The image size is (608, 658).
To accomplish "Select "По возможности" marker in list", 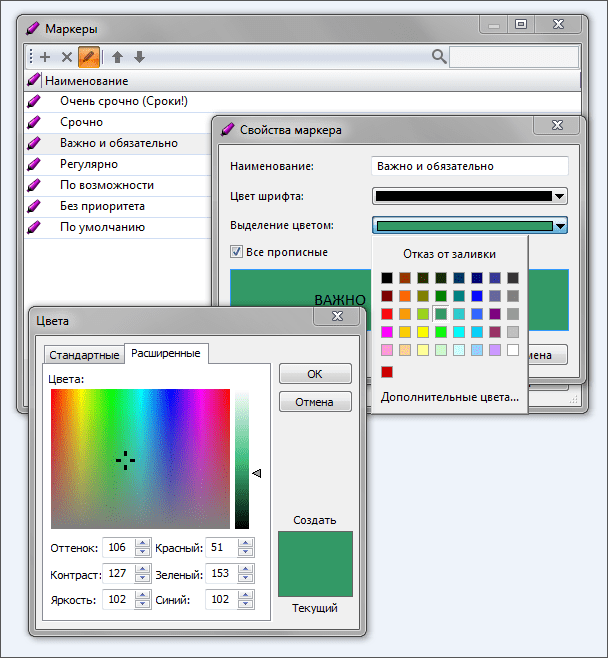I will 107,185.
